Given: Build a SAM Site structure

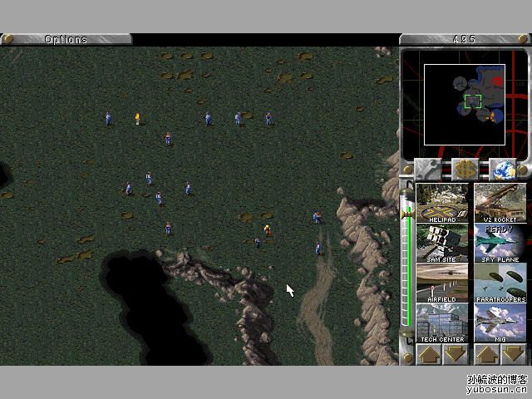Looking at the screenshot, I should [x=442, y=243].
